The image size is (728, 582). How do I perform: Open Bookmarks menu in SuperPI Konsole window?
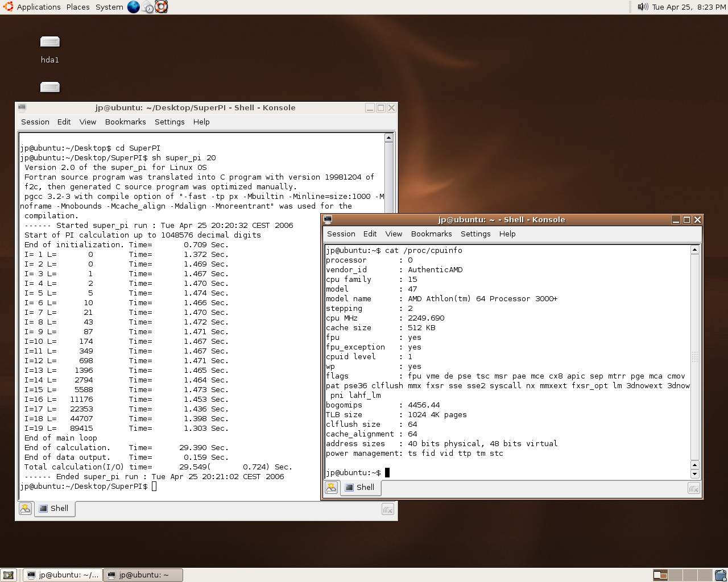(125, 122)
